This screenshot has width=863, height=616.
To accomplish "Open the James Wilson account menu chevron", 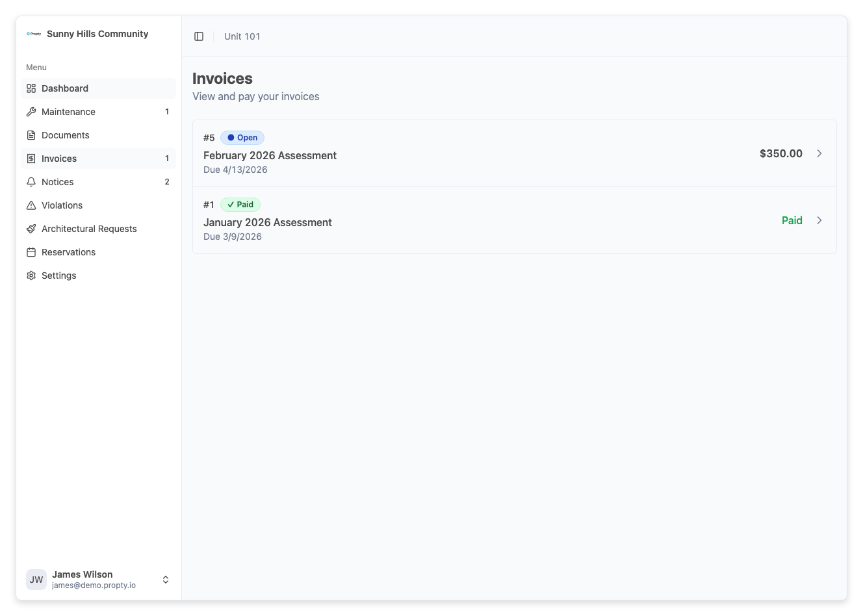I will 166,579.
